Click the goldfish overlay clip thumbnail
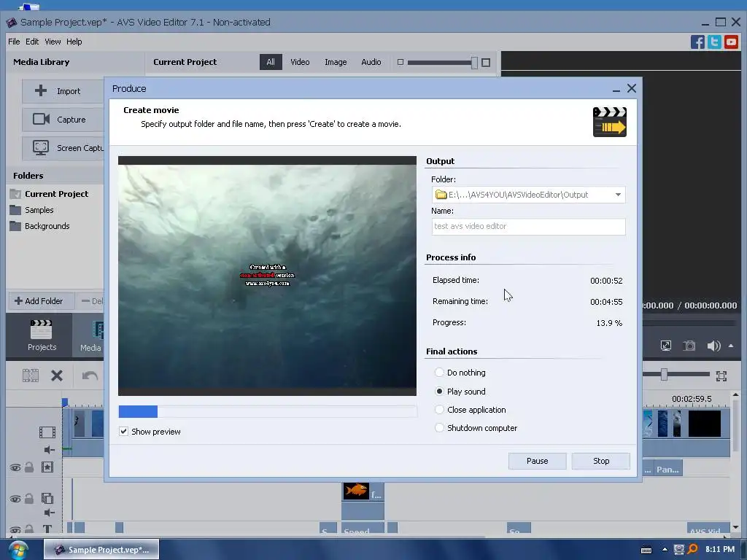This screenshot has width=747, height=560. click(x=356, y=491)
